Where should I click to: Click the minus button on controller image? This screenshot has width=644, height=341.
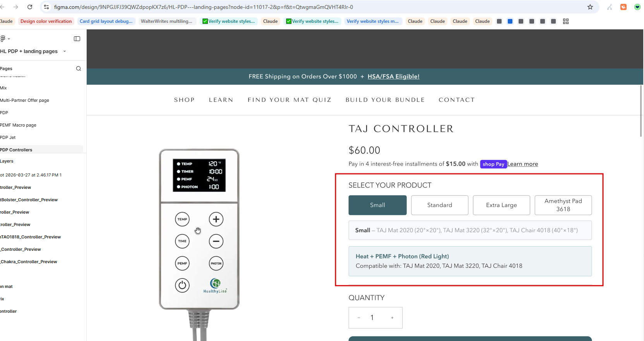[216, 242]
